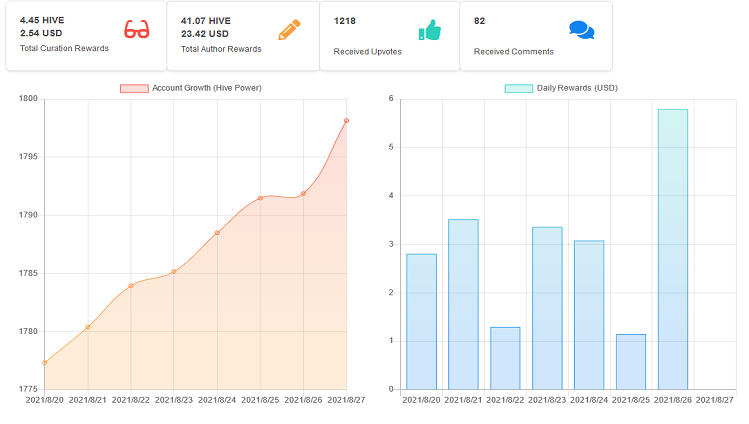749x424 pixels.
Task: Click the 2021/8/20 bar in Daily Rewards
Action: point(421,322)
